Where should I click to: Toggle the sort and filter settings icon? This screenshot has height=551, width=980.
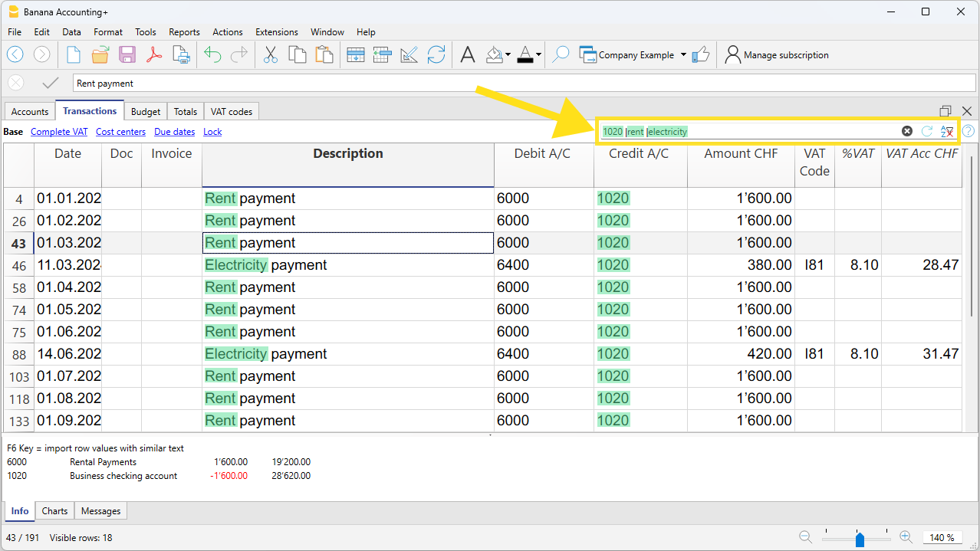947,131
